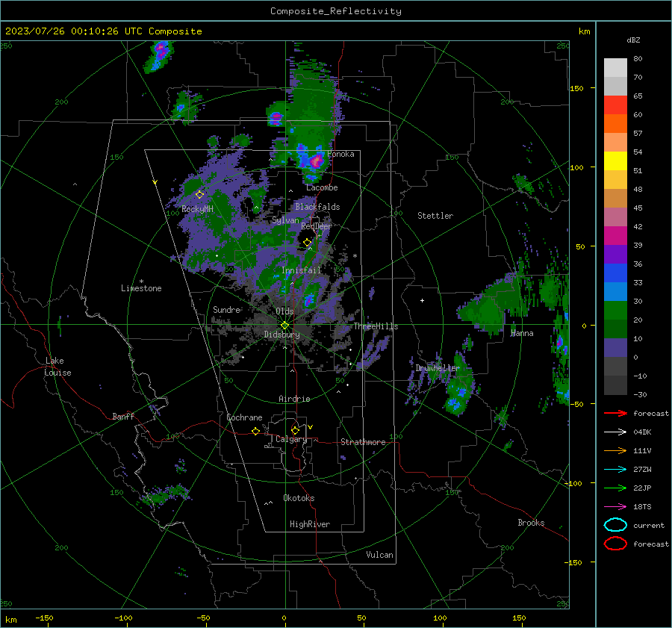Click the white plus marker near Stettler county
Viewport: 672px width, 628px height.
(x=422, y=300)
